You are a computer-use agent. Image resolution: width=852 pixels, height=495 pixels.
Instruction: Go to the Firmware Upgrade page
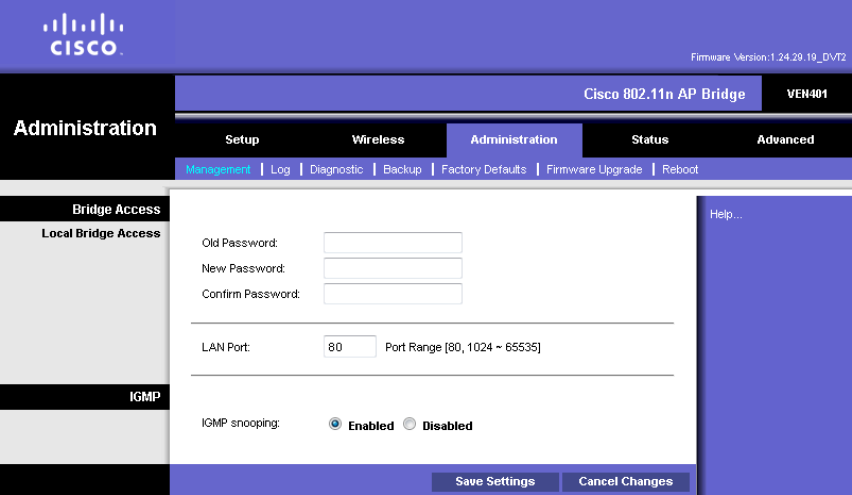(594, 170)
